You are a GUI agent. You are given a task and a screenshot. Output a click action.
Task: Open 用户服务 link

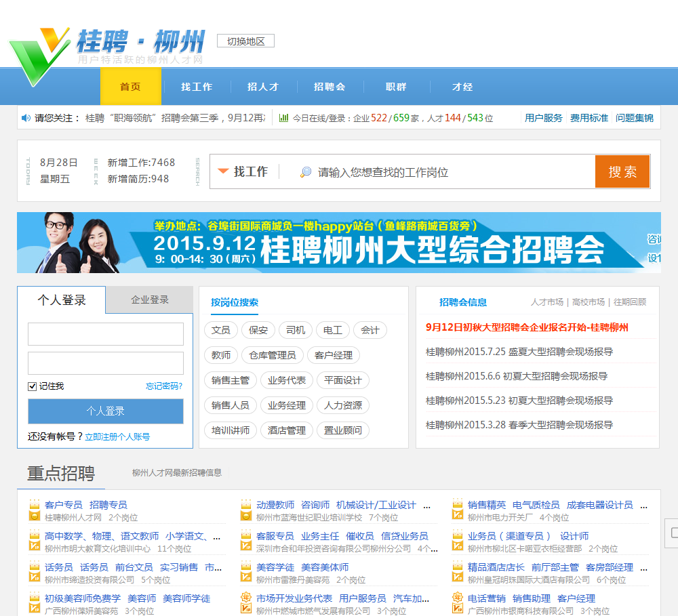tap(544, 118)
